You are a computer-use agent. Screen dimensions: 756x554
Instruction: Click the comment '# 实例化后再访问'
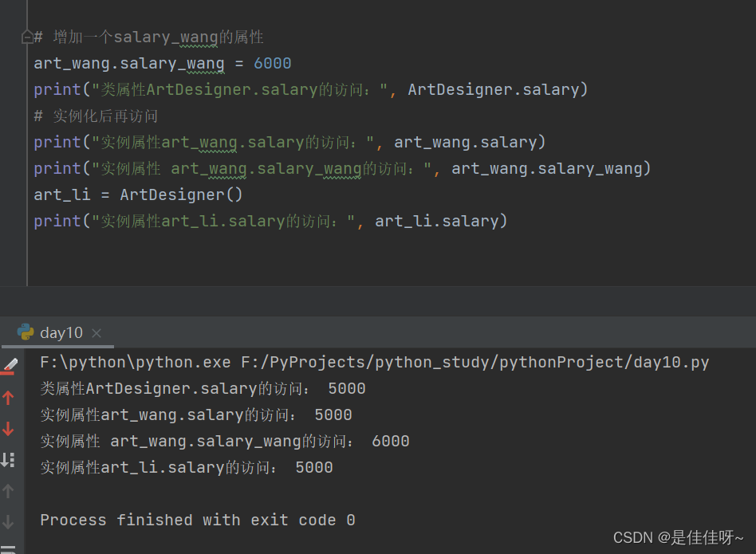(x=96, y=116)
